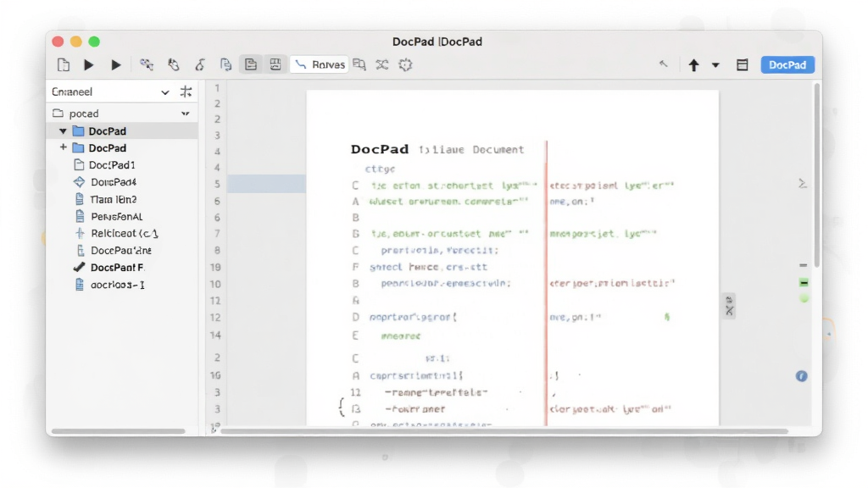Toggle the highlighted grid view button

275,64
